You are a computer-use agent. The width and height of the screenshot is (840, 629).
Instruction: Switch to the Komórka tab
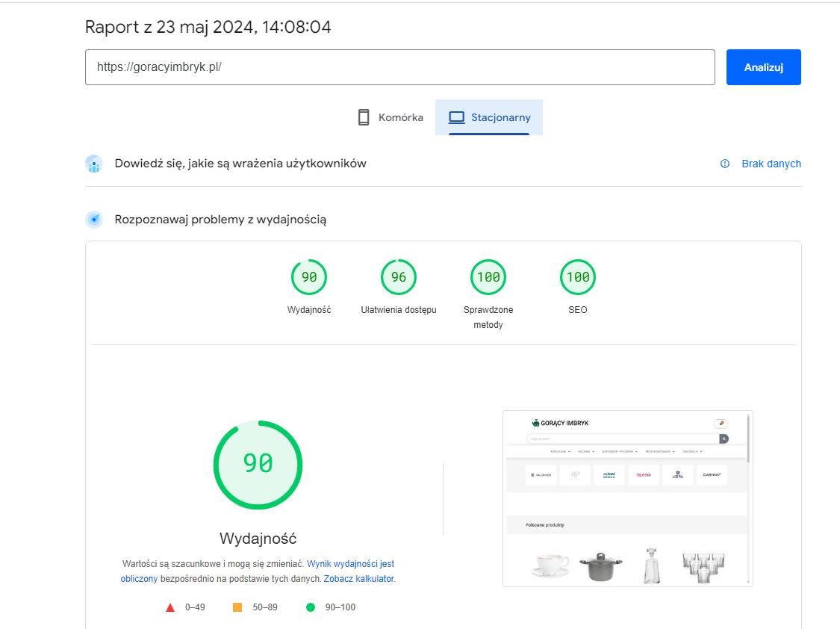tap(391, 117)
